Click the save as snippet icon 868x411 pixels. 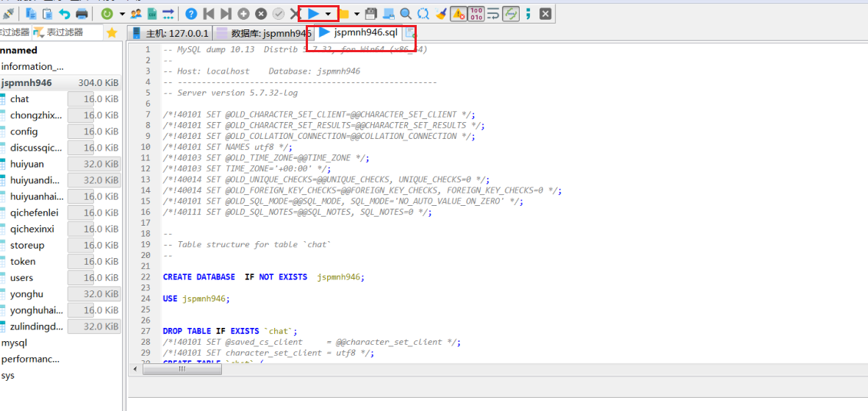pyautogui.click(x=389, y=13)
